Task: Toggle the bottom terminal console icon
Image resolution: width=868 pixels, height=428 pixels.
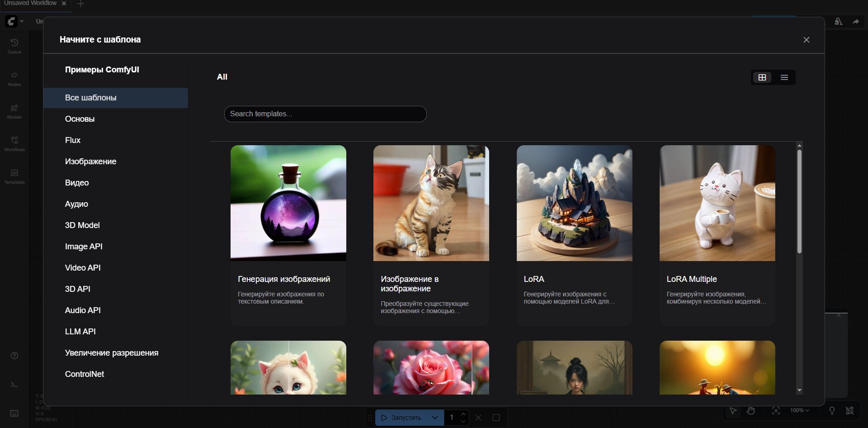Action: click(14, 385)
